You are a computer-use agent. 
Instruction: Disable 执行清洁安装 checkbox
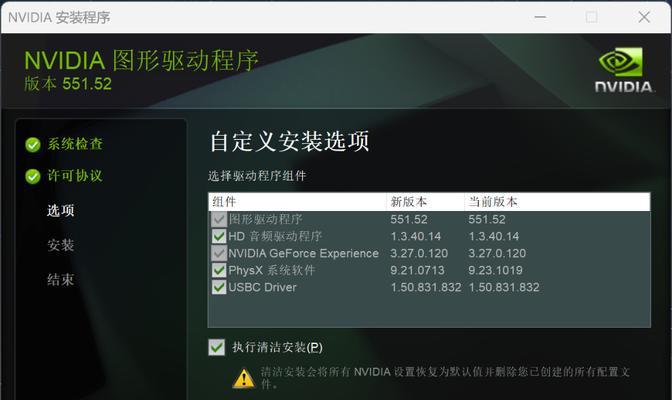tap(216, 347)
